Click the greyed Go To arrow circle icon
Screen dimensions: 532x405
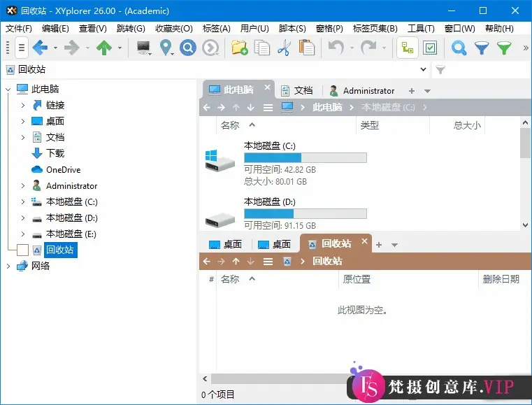(x=210, y=48)
